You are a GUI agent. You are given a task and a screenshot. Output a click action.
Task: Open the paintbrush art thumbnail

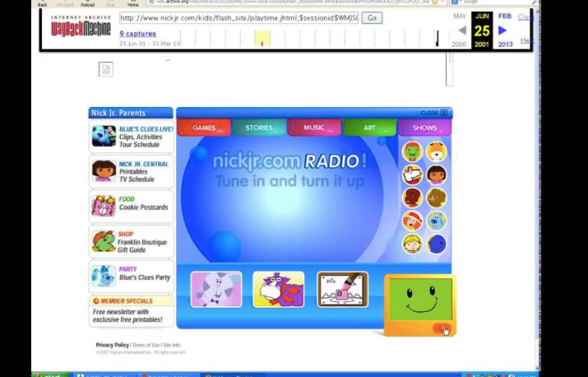[x=342, y=290]
